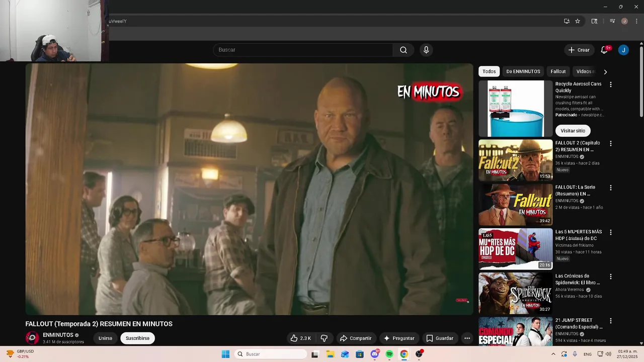Viewport: 644px width, 362px height.
Task: Click the ENMINUTOS channel avatar
Action: point(32,338)
